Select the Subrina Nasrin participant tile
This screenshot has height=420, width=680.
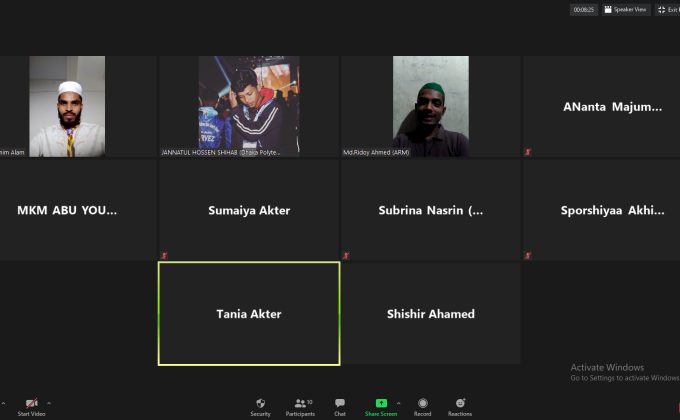click(431, 210)
